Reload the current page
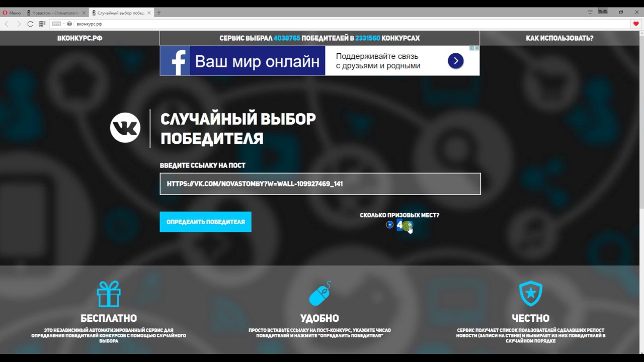Image resolution: width=644 pixels, height=362 pixels. coord(30,24)
